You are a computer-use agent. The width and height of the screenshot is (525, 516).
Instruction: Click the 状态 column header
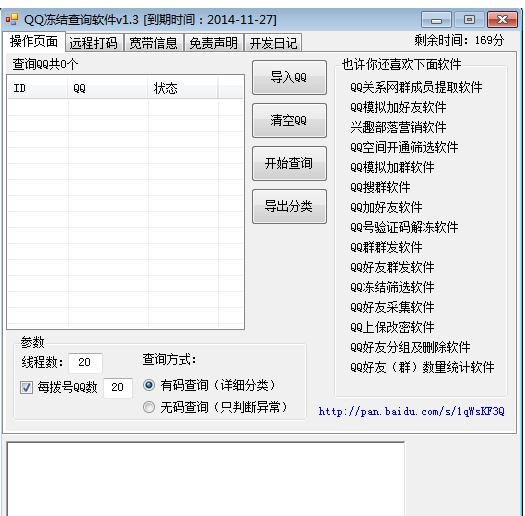[183, 88]
